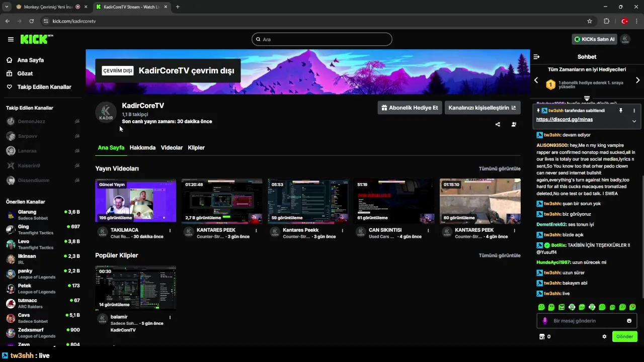Switch to the Klipler tab
This screenshot has height=362, width=644.
point(196,148)
